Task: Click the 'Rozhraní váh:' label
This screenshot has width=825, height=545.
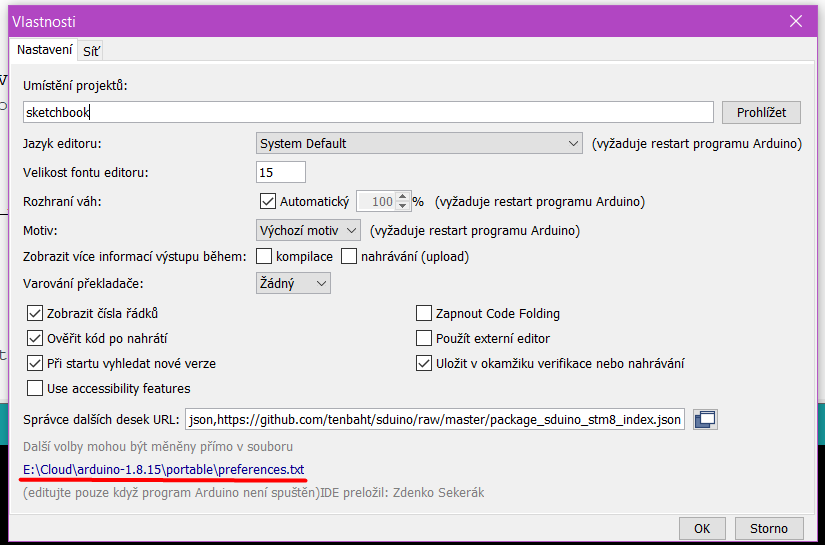Action: [x=62, y=201]
